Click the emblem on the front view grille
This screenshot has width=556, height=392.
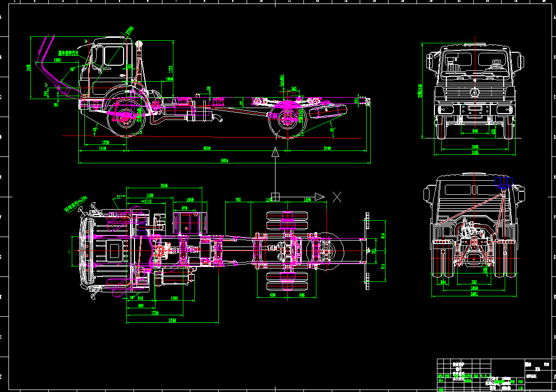pyautogui.click(x=475, y=92)
